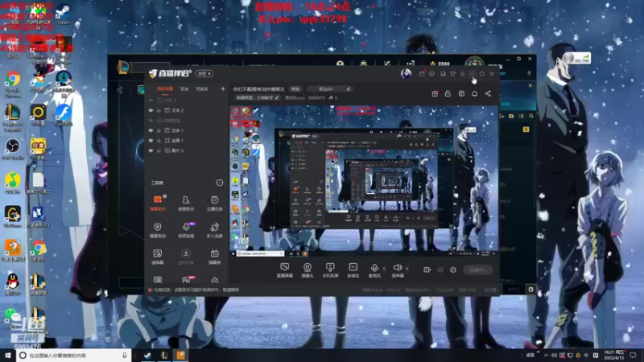Screen dimensions: 644x362
Task: Open the 弹幕秀 tool
Action: 214,257
